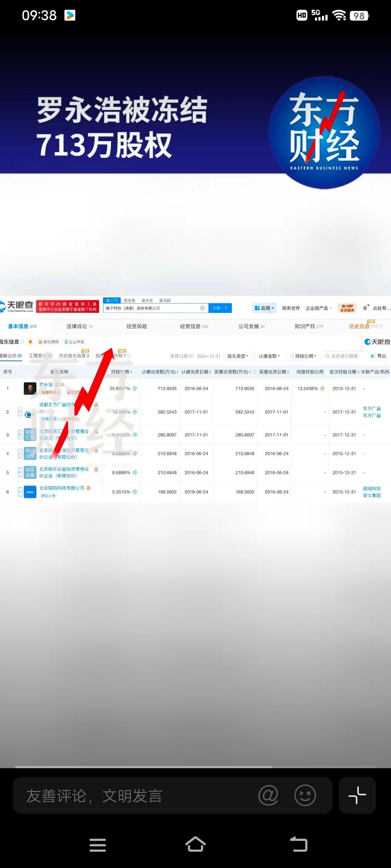Click the SVIP 会员服务 badge
This screenshot has height=868, width=391.
347,308
